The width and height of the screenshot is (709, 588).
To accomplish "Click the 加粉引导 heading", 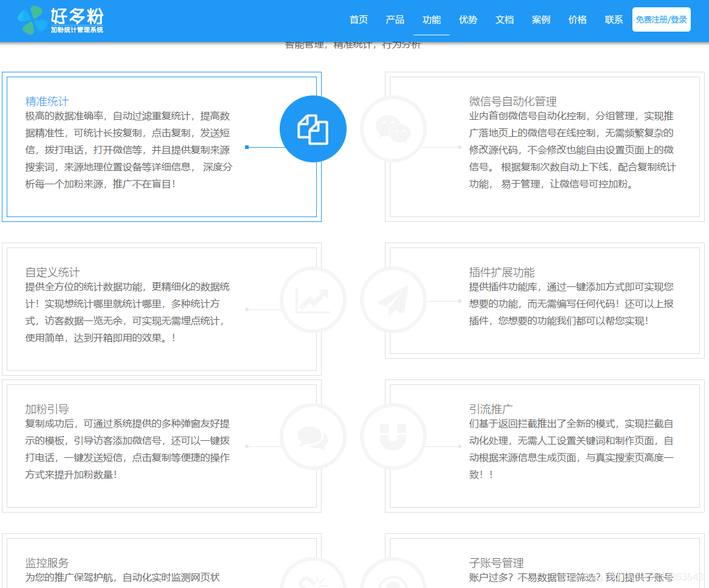I will tap(47, 409).
